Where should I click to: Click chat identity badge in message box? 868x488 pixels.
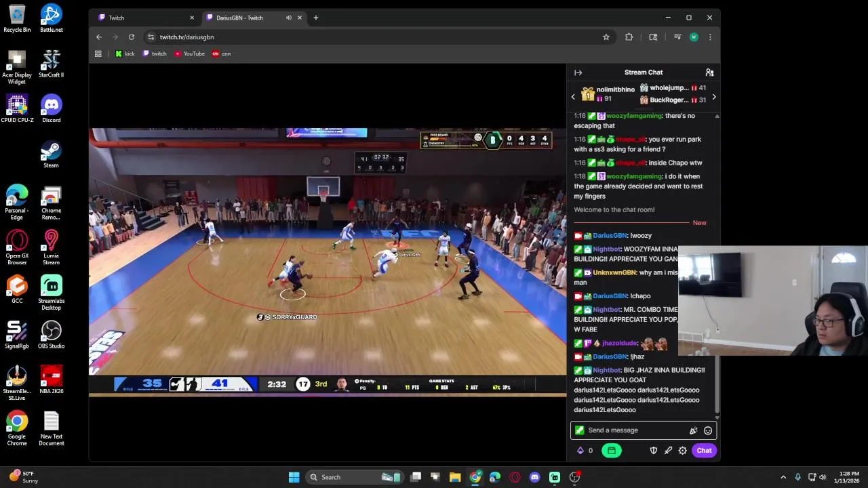point(579,430)
